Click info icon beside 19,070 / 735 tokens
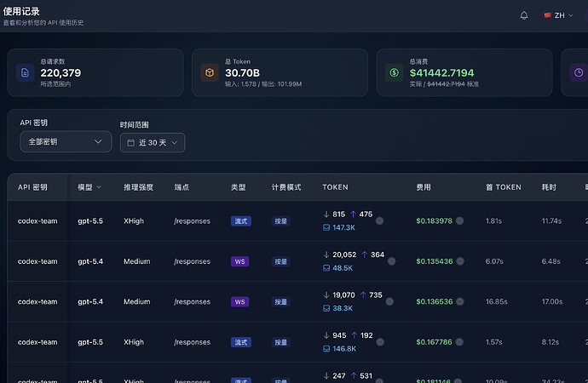The width and height of the screenshot is (588, 383). point(389,302)
